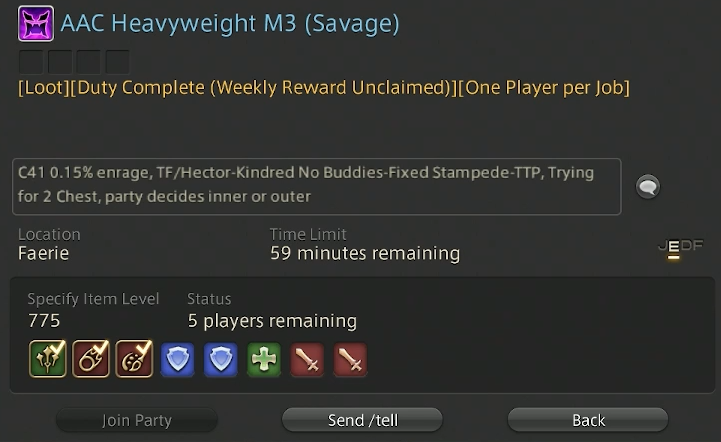
Task: Select the filled Pictomancer party slot
Action: click(134, 359)
